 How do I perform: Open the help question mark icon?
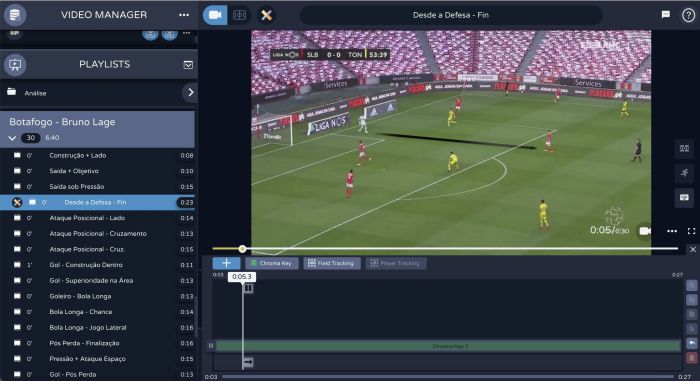pos(688,15)
